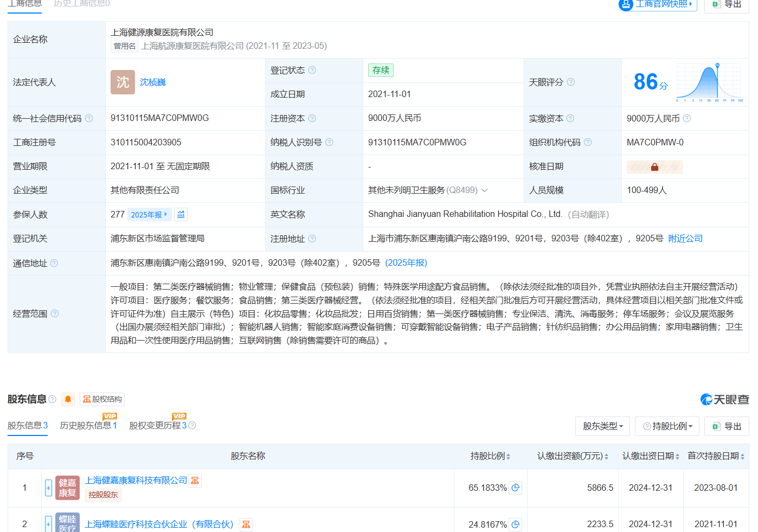Show help for 天眼评分
Viewport: 758px width, 532px height.
[570, 82]
